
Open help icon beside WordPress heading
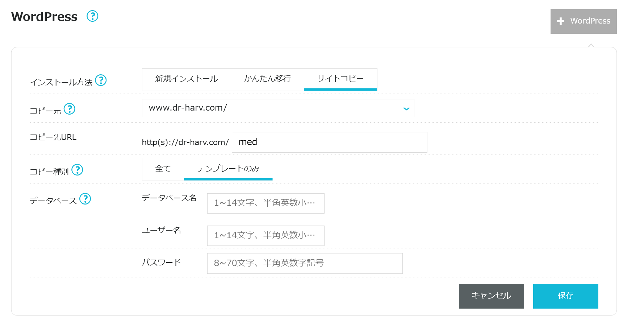[x=92, y=16]
